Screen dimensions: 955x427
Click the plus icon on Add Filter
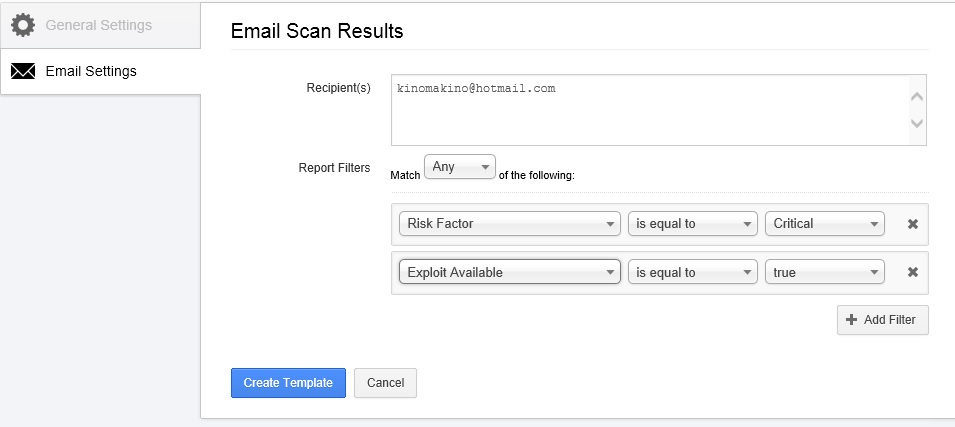coord(851,320)
